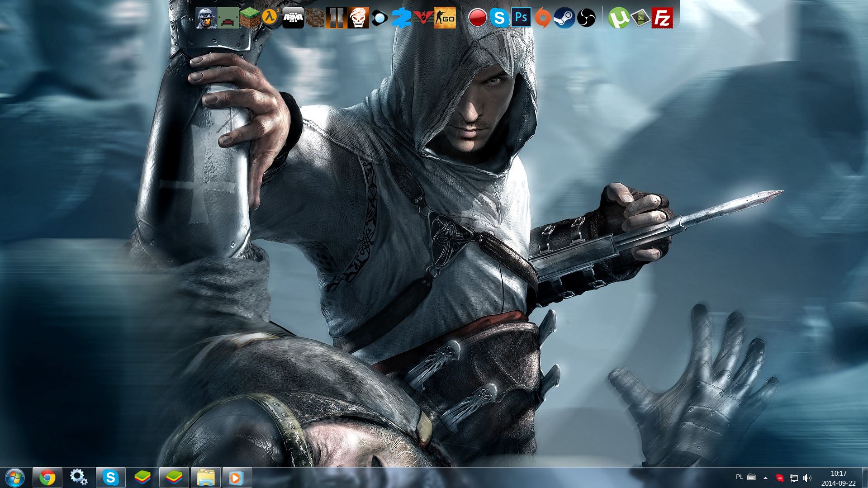The image size is (868, 488).
Task: Open the red circle recorder icon
Action: (x=478, y=18)
